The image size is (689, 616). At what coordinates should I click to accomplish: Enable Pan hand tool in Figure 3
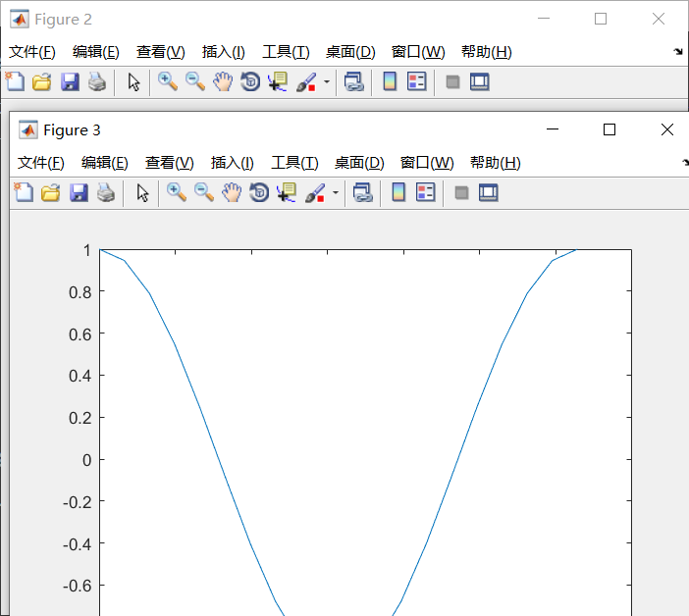tap(232, 192)
